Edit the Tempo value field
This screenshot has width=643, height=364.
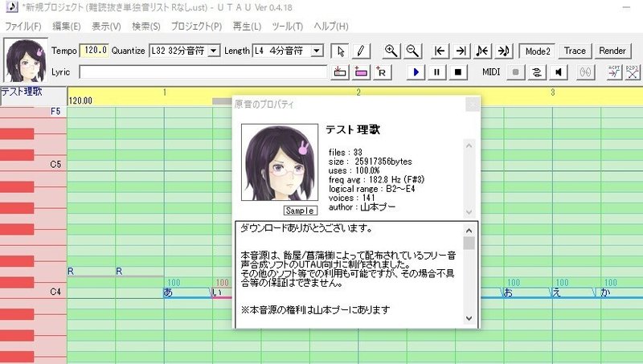94,51
